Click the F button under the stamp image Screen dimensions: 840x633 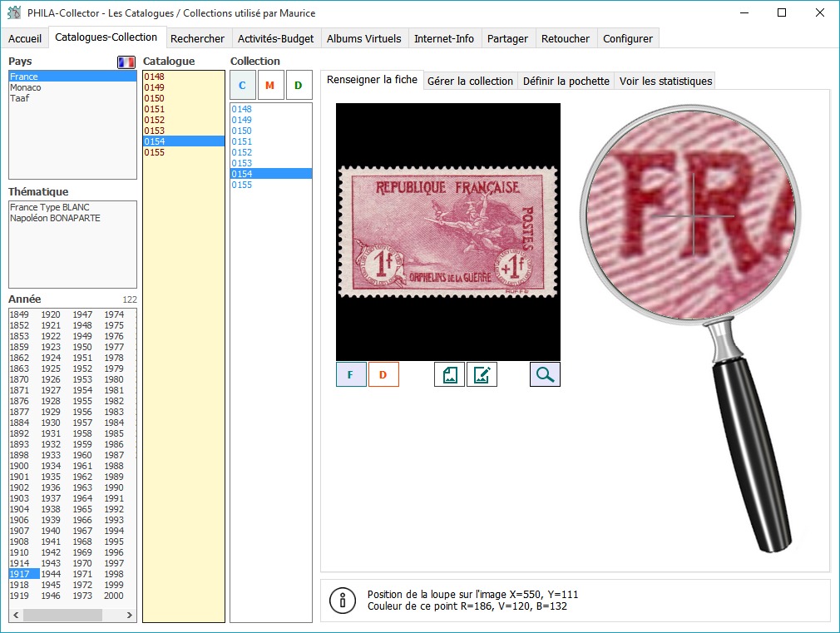coord(351,374)
